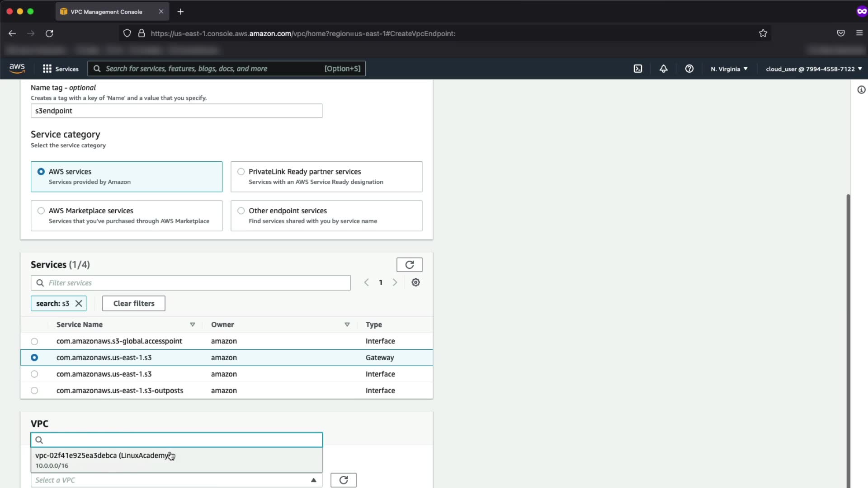Remove the 'search: s3' filter tag

(79, 304)
